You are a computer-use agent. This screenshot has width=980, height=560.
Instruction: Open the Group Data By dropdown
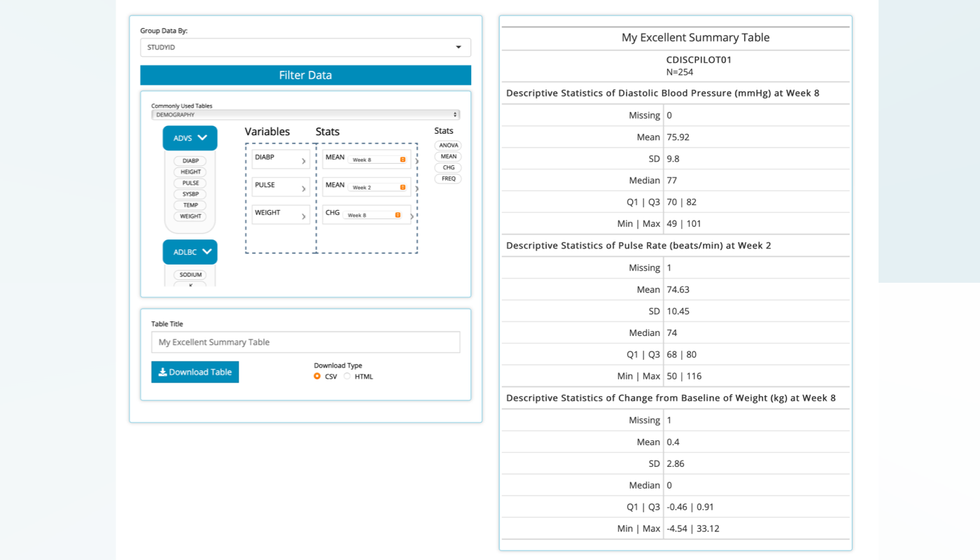click(305, 48)
